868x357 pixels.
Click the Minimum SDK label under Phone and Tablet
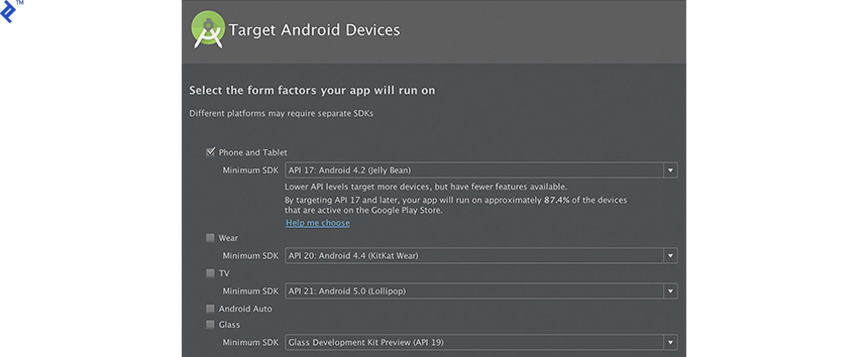click(x=251, y=170)
